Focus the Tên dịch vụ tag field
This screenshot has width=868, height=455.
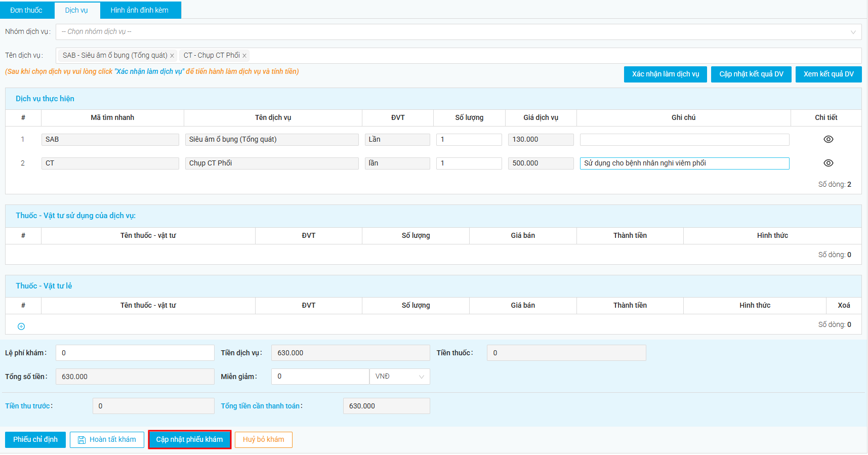click(x=459, y=56)
